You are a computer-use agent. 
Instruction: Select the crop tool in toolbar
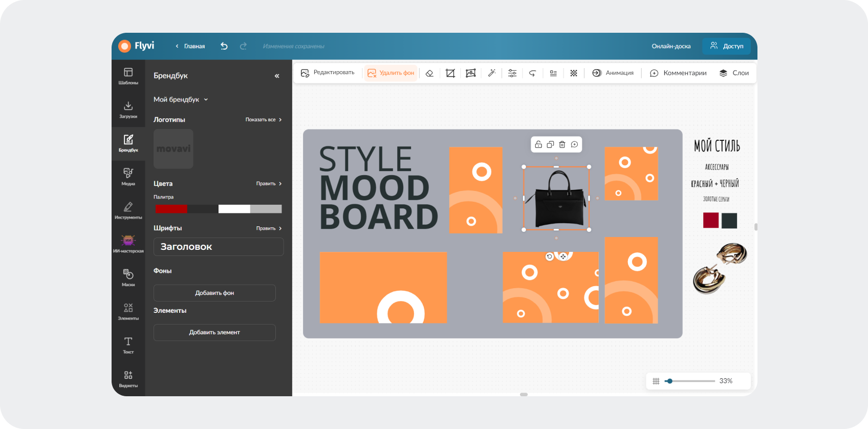[450, 73]
